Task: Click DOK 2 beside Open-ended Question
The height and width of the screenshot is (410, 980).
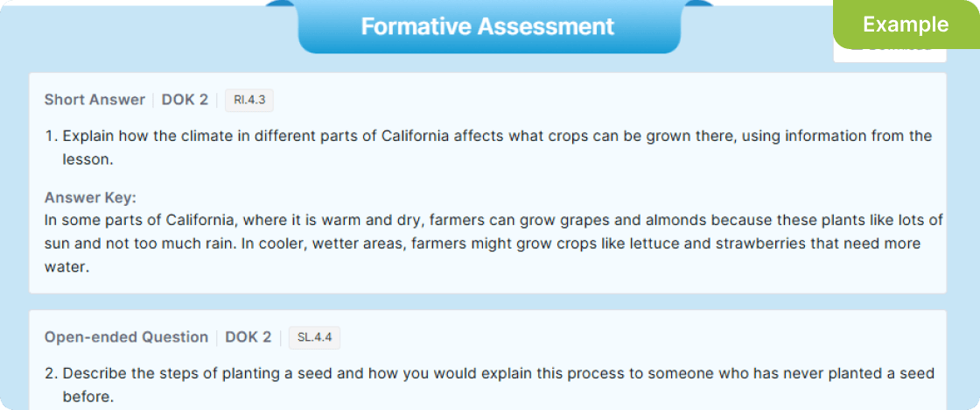Action: tap(248, 337)
